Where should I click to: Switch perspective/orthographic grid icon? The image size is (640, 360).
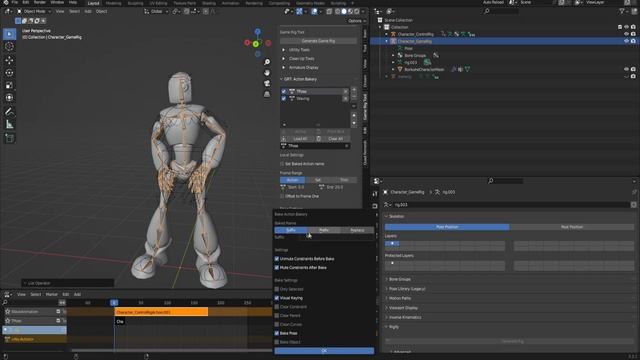pyautogui.click(x=267, y=94)
